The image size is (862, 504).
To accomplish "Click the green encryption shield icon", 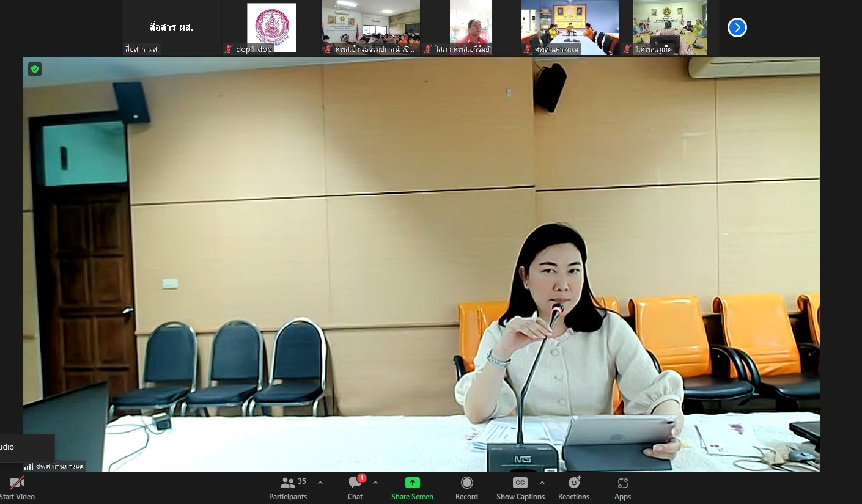I will tap(35, 69).
